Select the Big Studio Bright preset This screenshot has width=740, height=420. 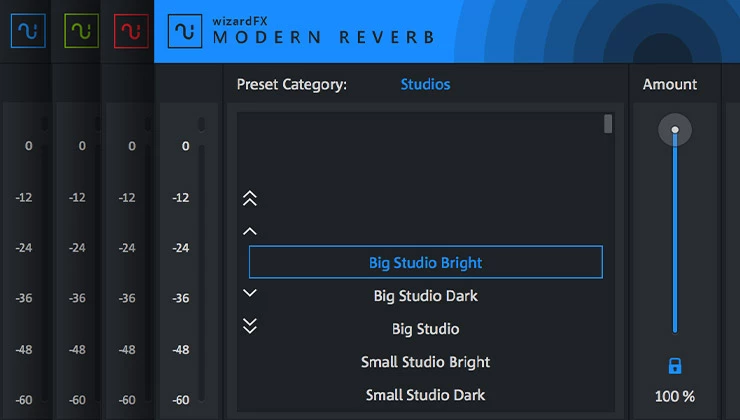point(426,262)
